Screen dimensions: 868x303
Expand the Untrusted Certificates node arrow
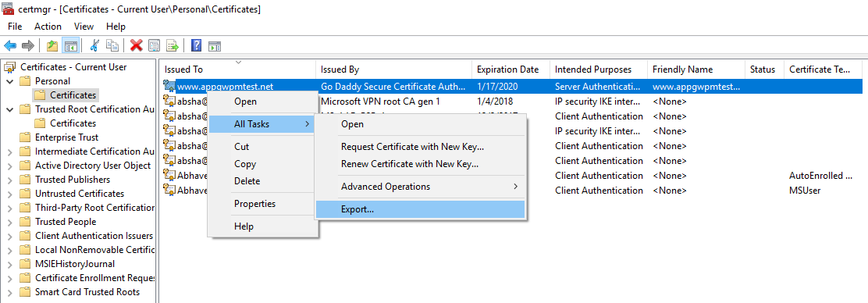[9, 194]
